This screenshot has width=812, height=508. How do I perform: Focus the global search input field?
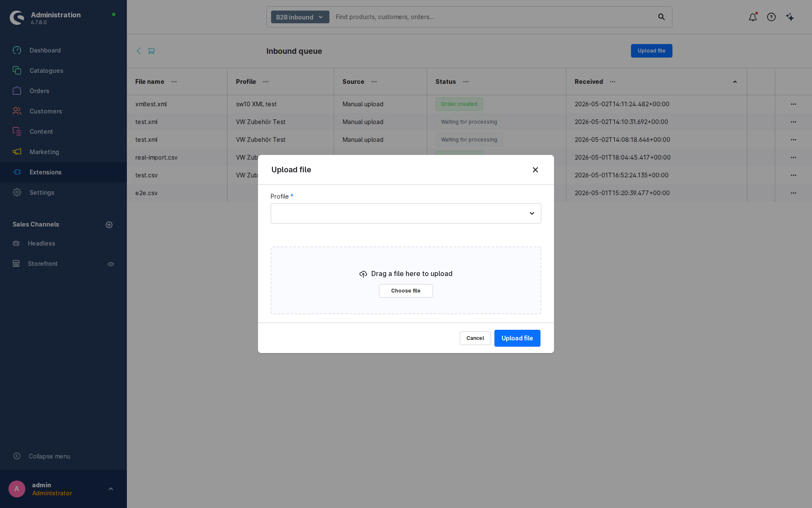(493, 17)
